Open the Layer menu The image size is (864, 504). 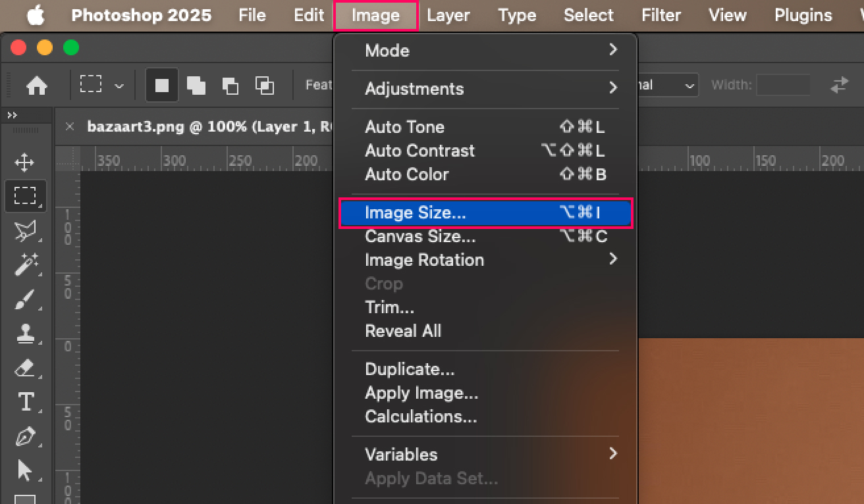(x=448, y=15)
